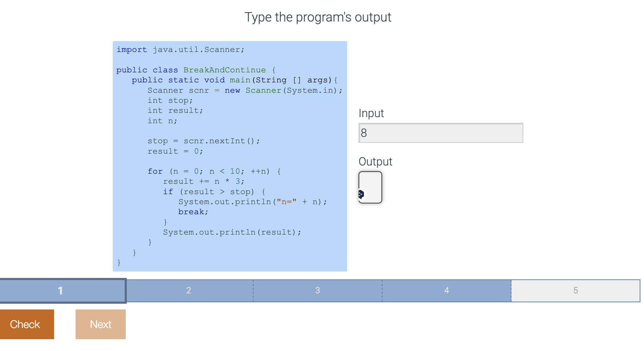This screenshot has height=351, width=644.
Task: Click the terminal icon in the Output box
Action: pyautogui.click(x=361, y=194)
